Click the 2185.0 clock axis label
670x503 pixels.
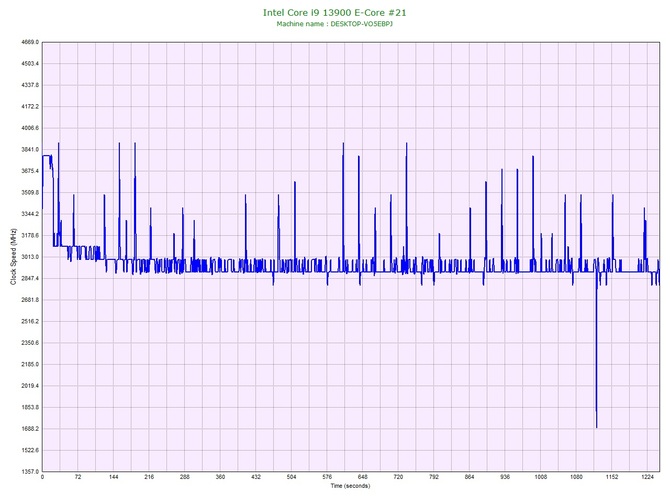point(30,365)
